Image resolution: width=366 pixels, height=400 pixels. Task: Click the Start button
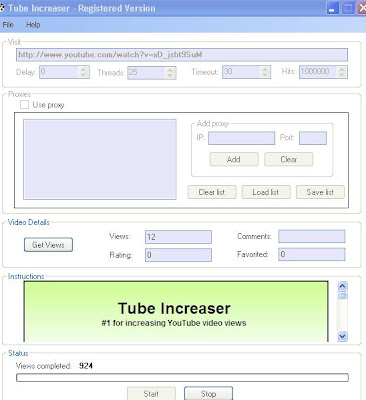coord(151,394)
